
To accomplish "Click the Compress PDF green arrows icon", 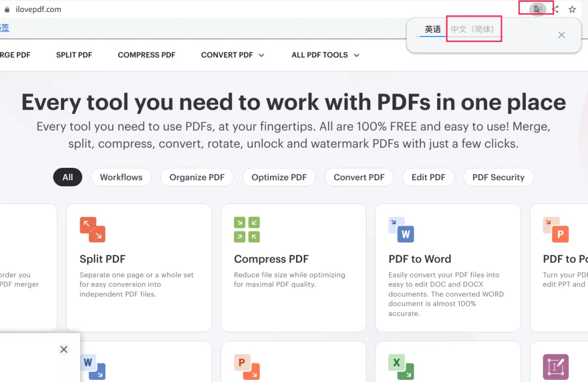I will point(247,229).
